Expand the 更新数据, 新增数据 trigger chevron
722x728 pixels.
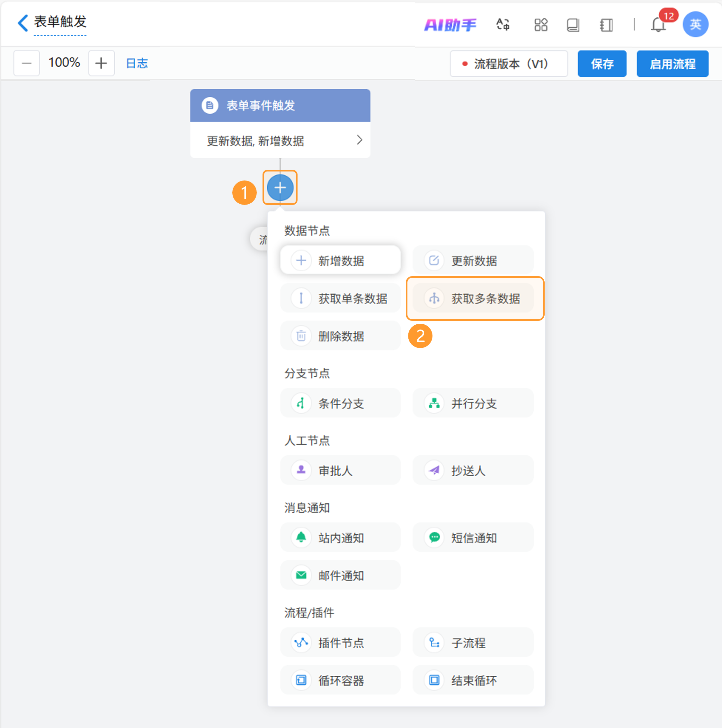pos(359,140)
